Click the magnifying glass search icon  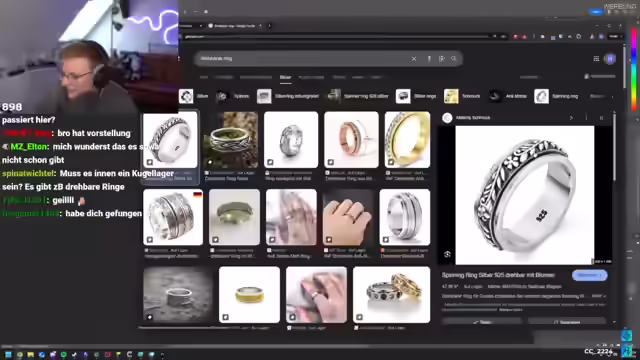454,59
